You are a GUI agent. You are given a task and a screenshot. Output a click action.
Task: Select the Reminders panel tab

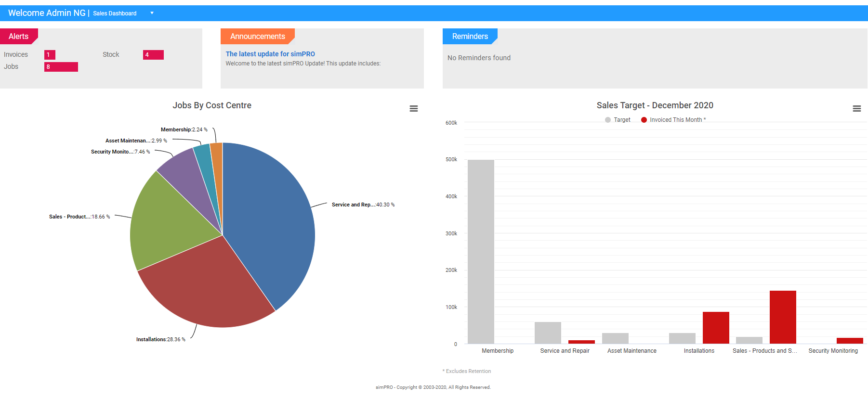470,37
